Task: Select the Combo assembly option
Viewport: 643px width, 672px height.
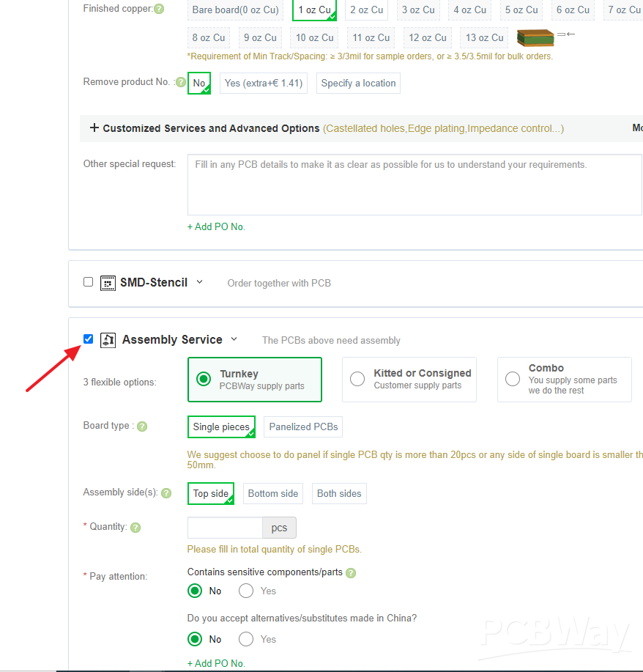Action: [513, 379]
